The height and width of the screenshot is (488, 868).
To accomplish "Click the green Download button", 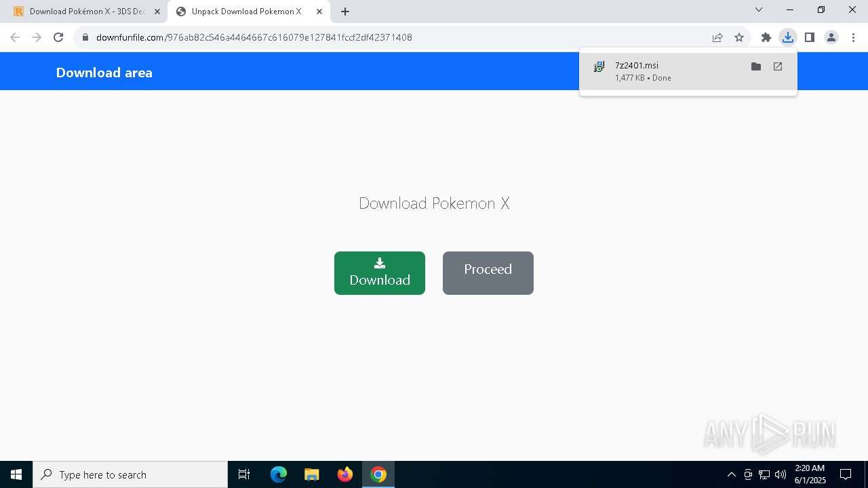I will [x=380, y=273].
